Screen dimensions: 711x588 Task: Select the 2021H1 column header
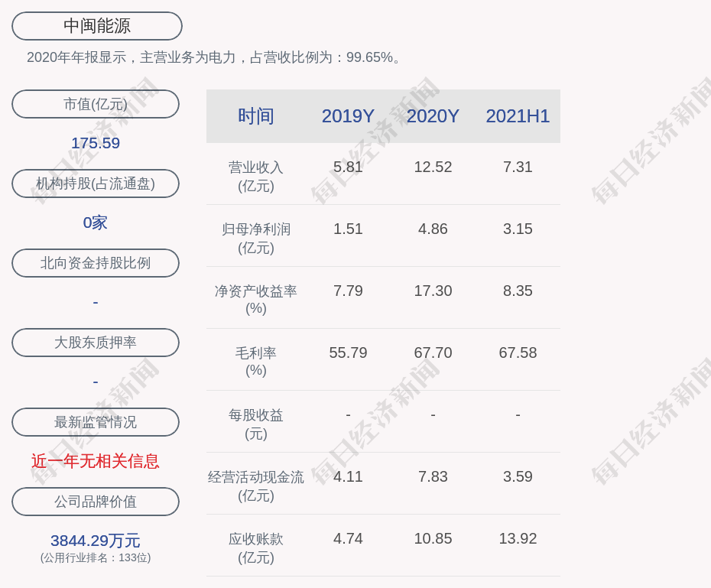(518, 116)
